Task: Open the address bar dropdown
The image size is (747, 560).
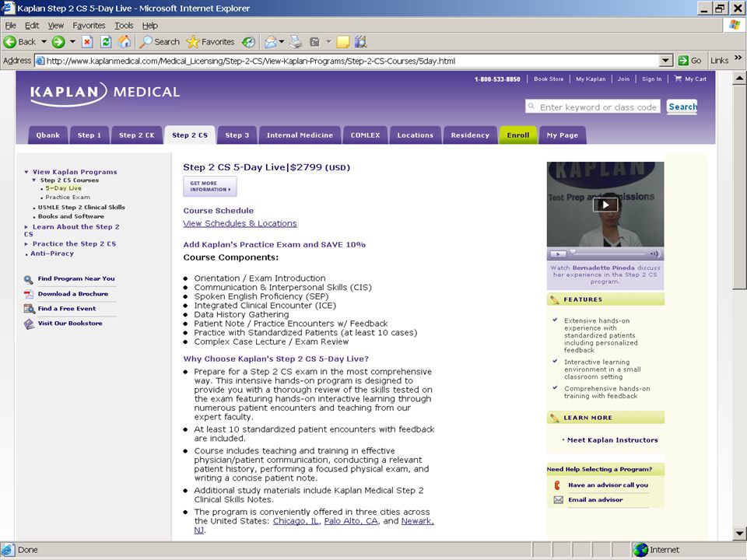Action: pos(666,61)
